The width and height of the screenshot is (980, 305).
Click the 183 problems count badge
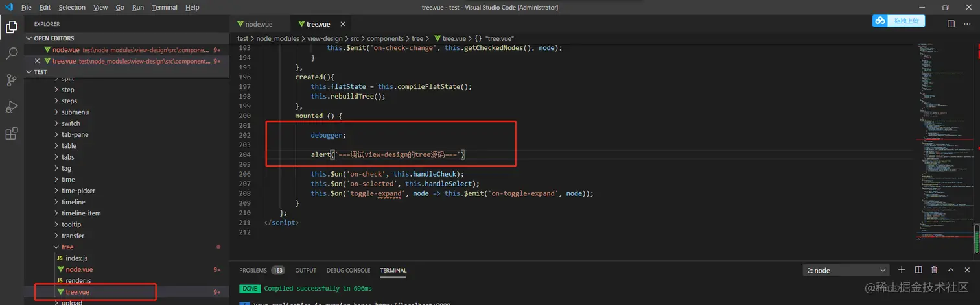[278, 270]
